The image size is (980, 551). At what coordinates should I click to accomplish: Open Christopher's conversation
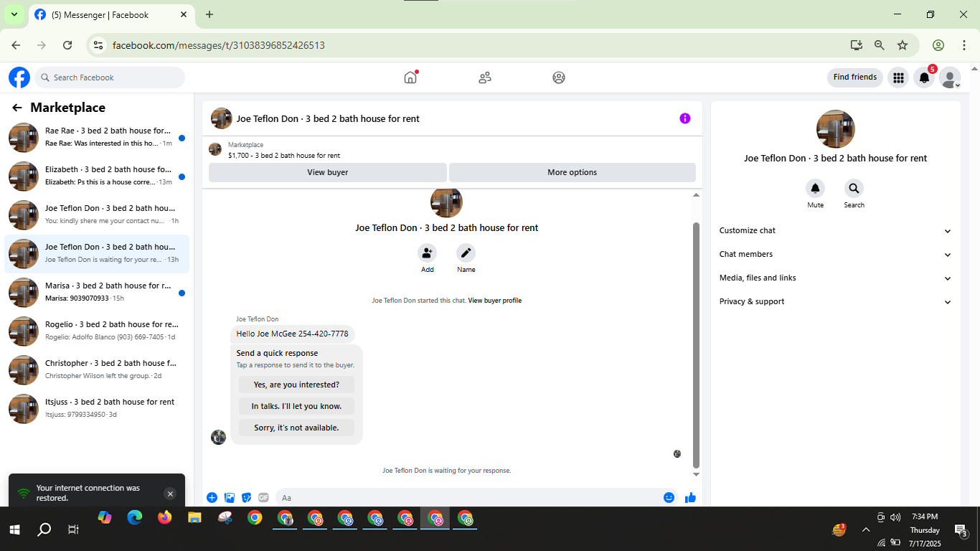click(x=97, y=370)
